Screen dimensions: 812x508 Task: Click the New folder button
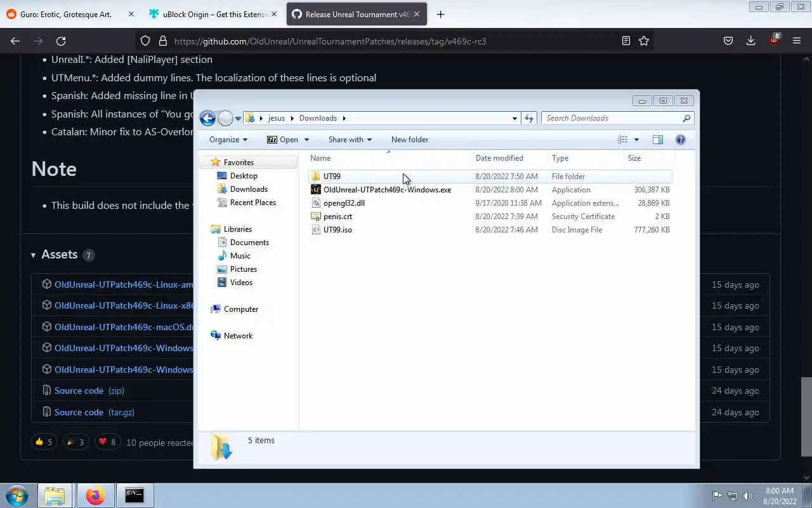[410, 140]
